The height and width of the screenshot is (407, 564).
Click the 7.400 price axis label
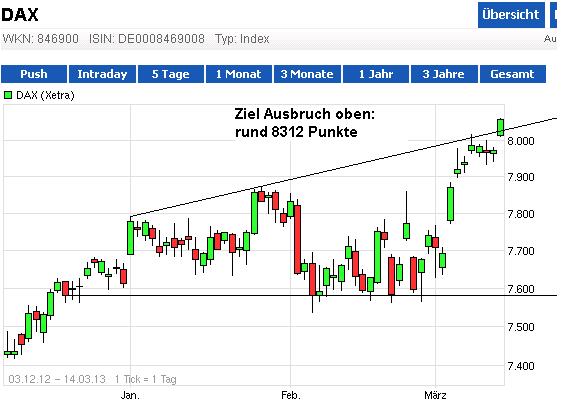(521, 366)
